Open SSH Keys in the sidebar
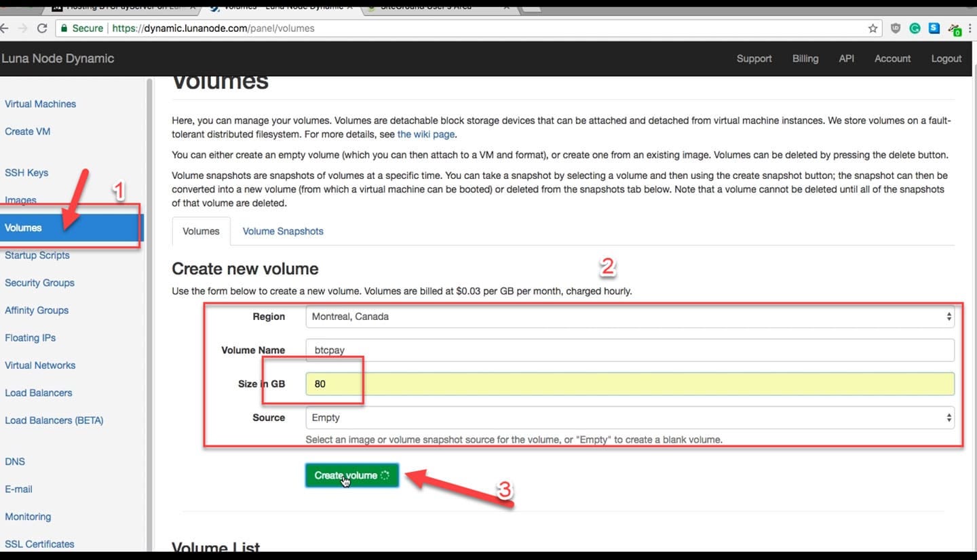 26,173
